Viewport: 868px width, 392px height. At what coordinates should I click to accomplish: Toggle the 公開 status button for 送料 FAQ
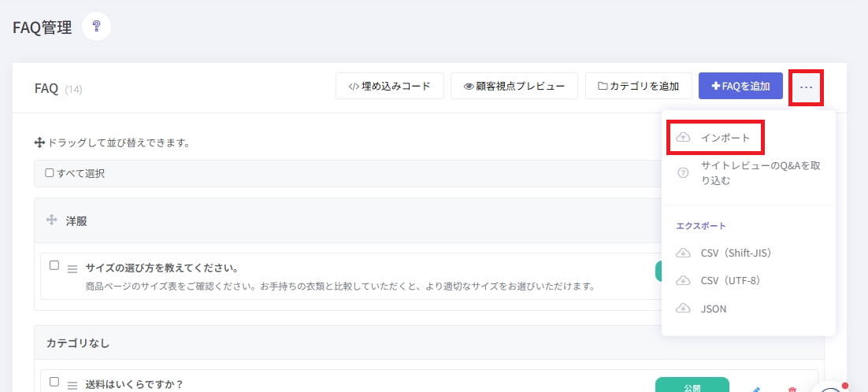click(692, 385)
